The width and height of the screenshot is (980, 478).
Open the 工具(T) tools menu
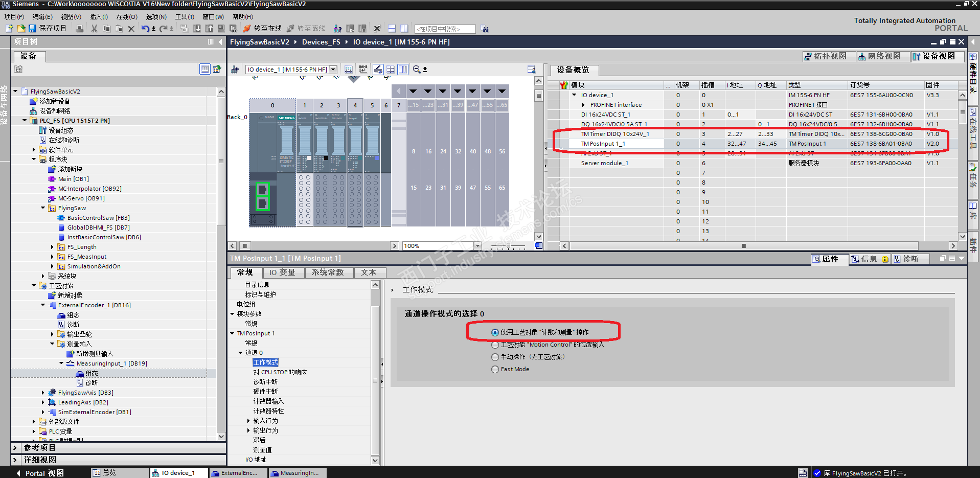point(185,17)
